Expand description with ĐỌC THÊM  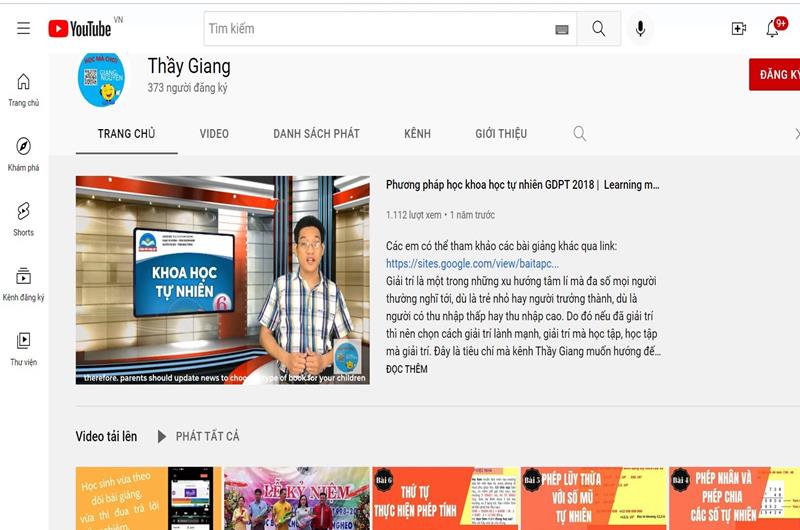[x=406, y=369]
